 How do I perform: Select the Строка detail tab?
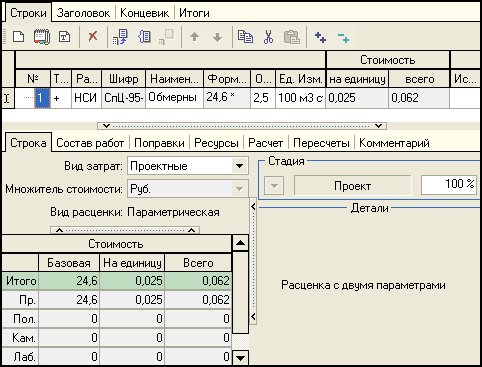[28, 143]
